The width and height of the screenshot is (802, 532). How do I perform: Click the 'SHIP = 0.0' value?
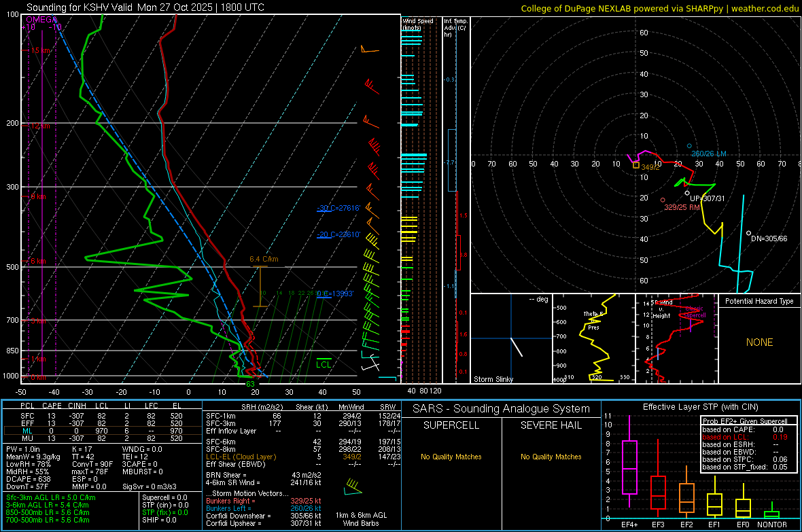click(159, 520)
